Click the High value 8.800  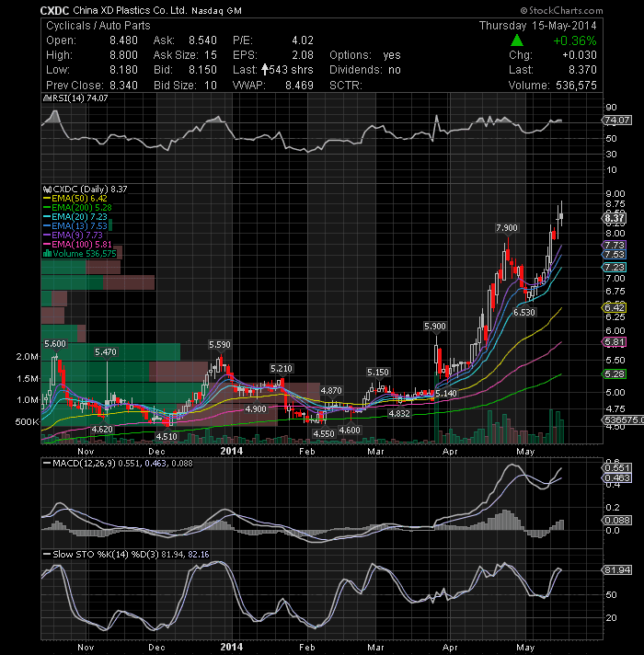pyautogui.click(x=123, y=55)
